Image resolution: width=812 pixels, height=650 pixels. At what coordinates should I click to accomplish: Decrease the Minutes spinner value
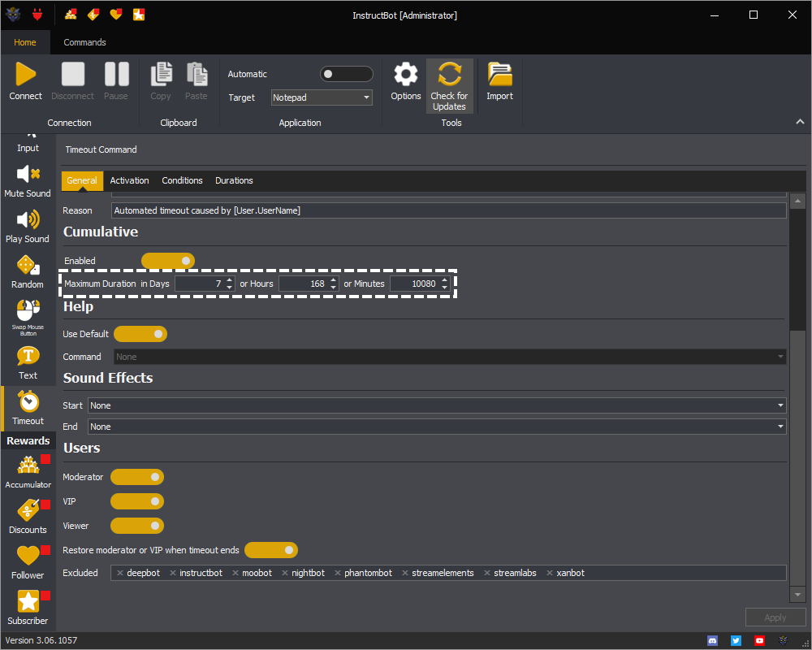pyautogui.click(x=444, y=287)
